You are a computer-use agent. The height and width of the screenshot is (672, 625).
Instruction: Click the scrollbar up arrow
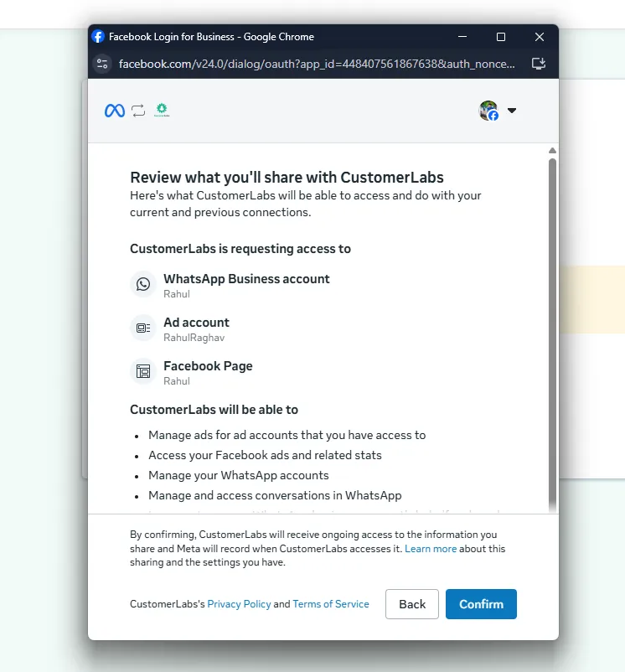552,151
